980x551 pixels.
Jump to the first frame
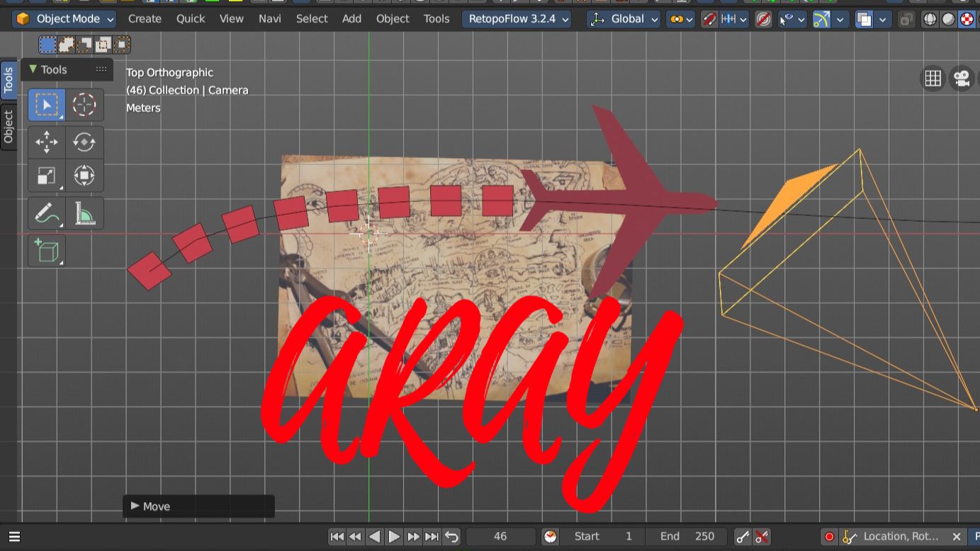[337, 537]
